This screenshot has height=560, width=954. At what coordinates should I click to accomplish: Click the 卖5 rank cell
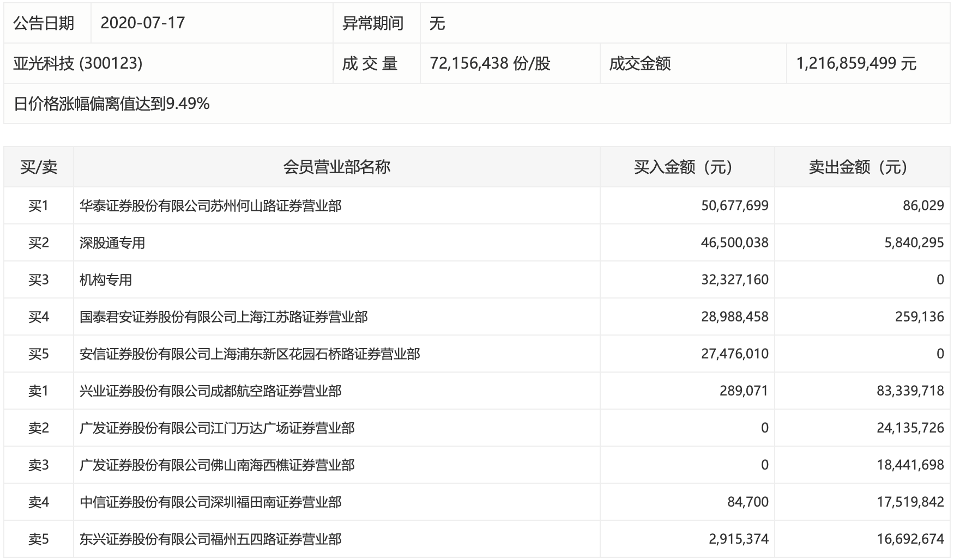point(39,539)
